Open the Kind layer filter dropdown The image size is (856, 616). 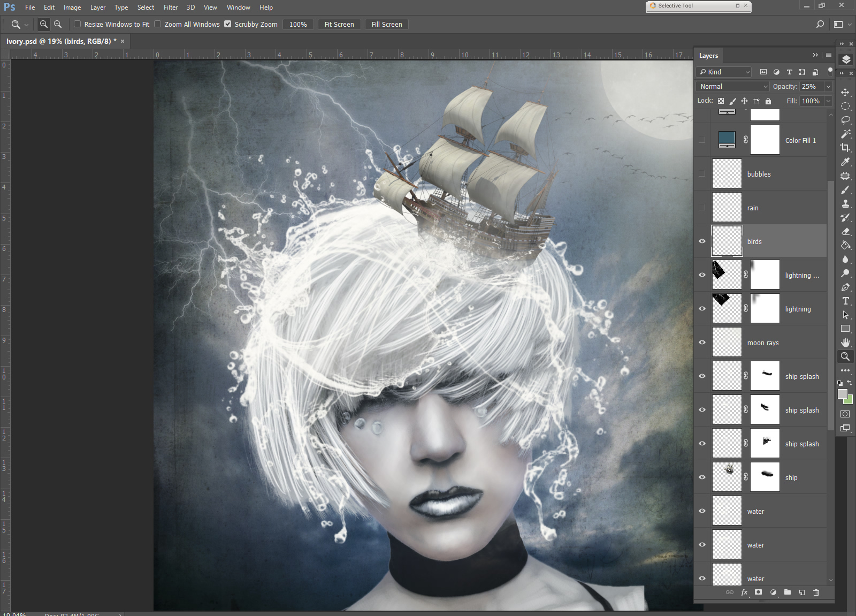(x=724, y=72)
